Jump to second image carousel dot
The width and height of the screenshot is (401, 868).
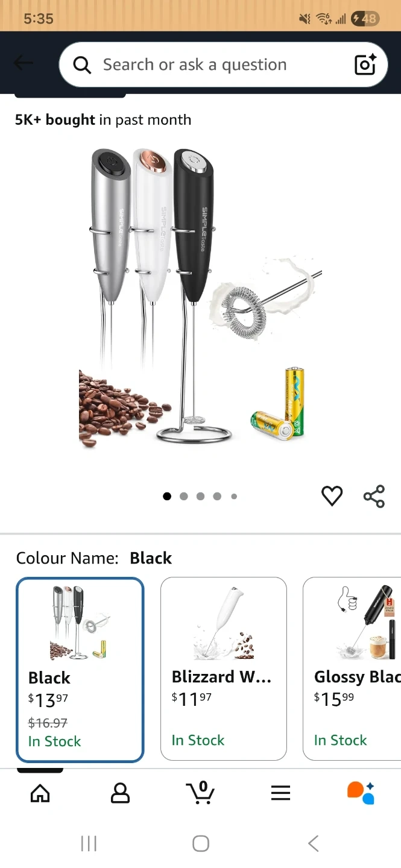pos(184,496)
